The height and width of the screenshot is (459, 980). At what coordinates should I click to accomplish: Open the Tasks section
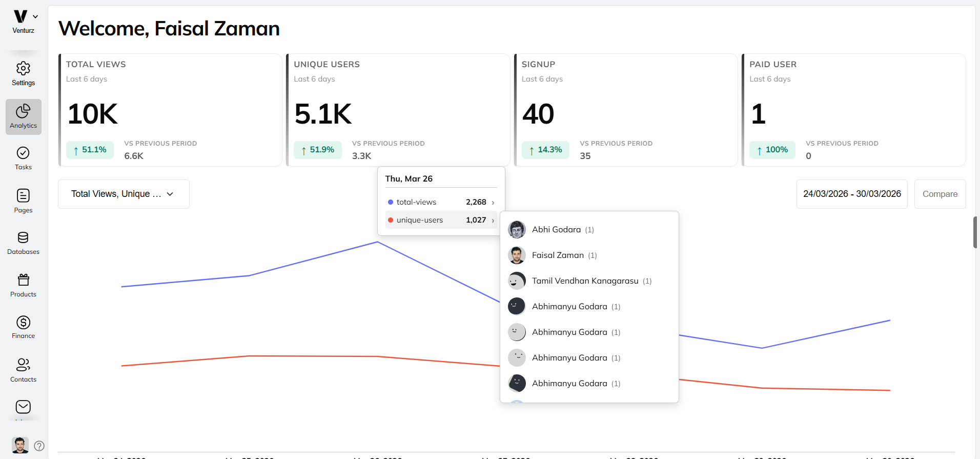pyautogui.click(x=23, y=158)
